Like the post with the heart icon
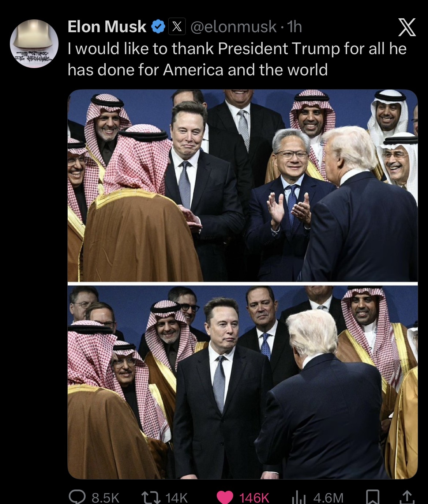 (x=225, y=497)
